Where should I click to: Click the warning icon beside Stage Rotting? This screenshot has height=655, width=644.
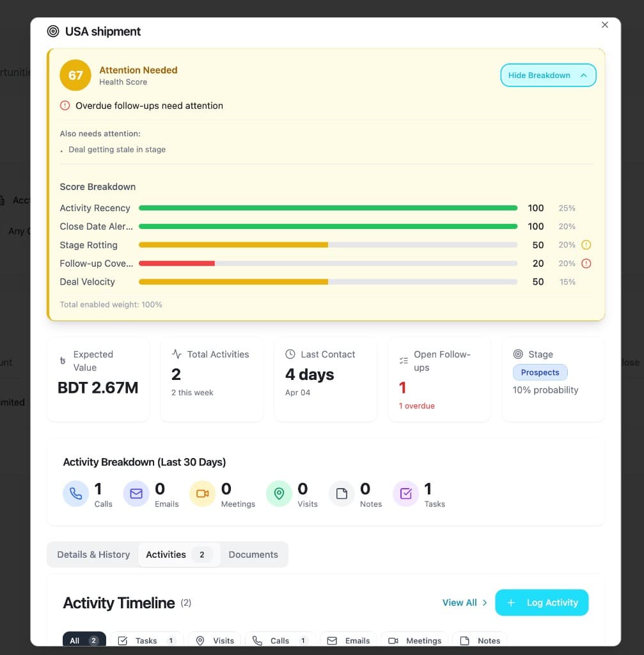[x=586, y=245]
